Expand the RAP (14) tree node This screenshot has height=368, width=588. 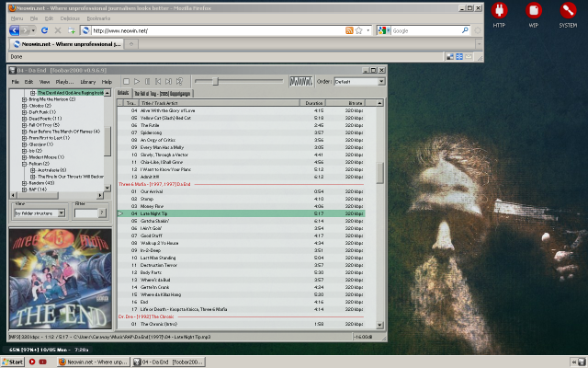pos(24,190)
